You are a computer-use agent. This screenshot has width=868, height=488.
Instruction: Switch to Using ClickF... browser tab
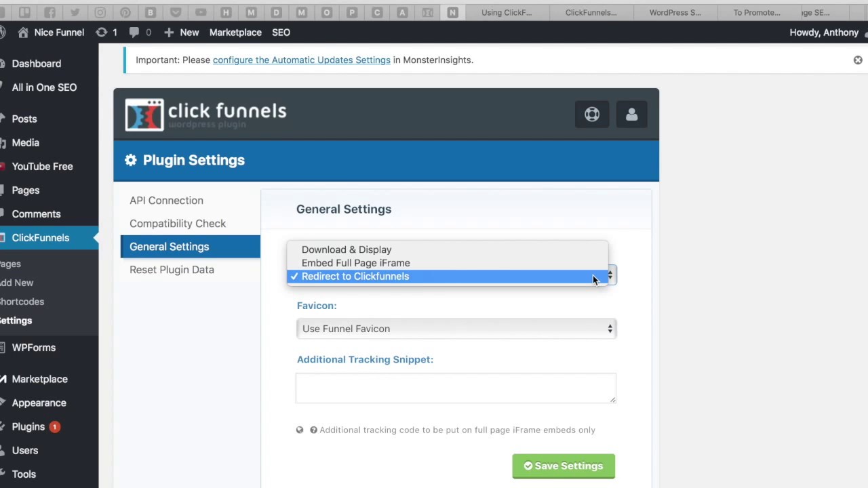(x=507, y=12)
